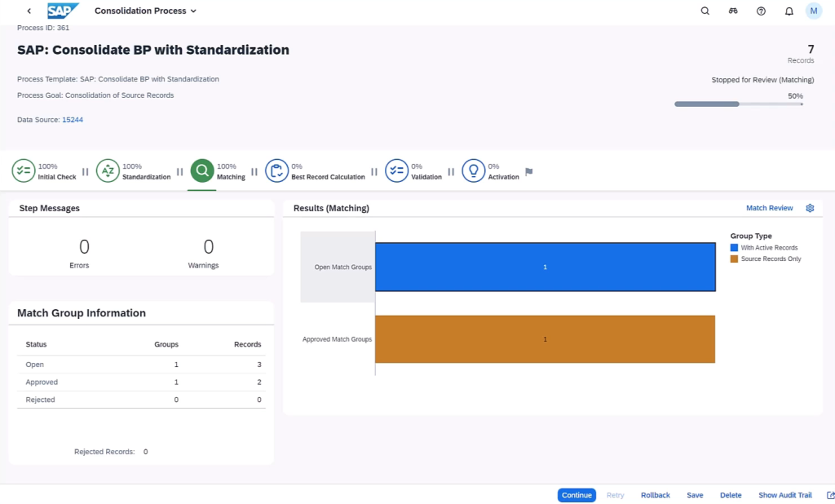Open the notifications bell
The height and width of the screenshot is (504, 835).
(787, 11)
